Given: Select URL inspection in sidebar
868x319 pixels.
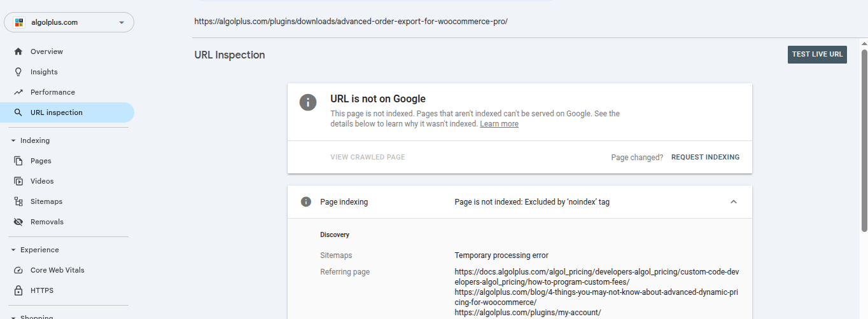Looking at the screenshot, I should click(56, 112).
